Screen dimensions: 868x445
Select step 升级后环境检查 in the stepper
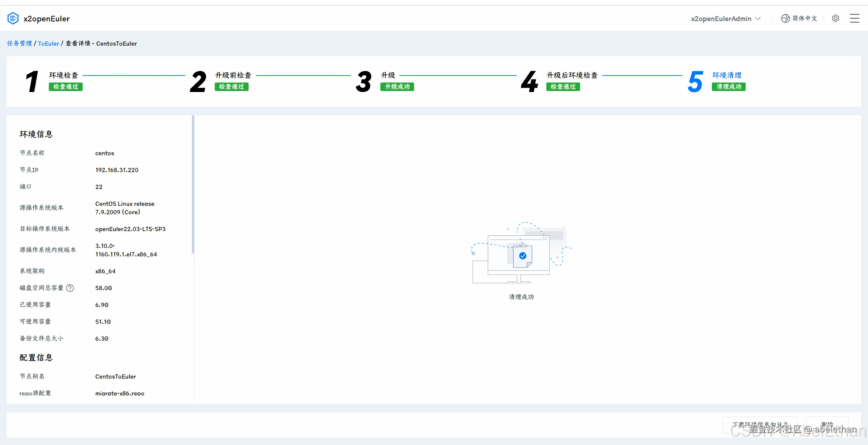tap(572, 75)
